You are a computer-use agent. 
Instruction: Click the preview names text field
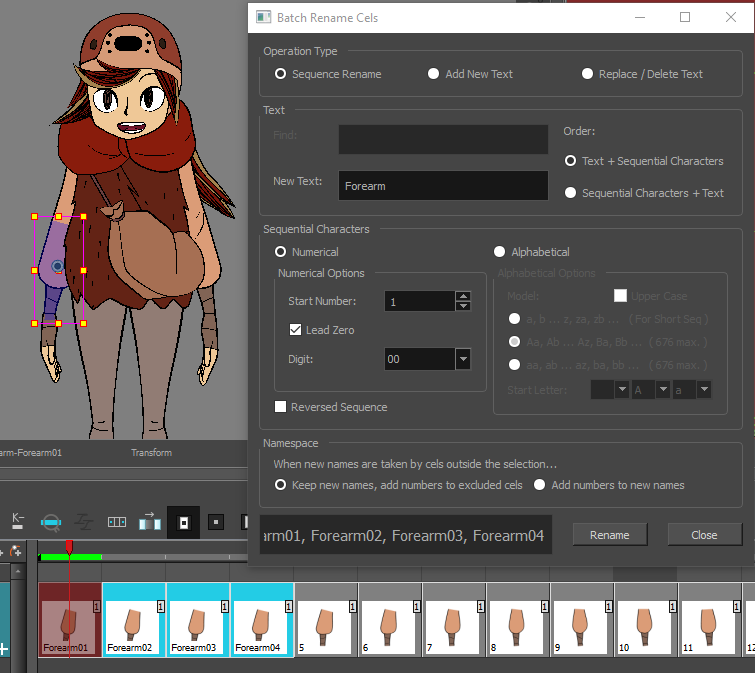point(406,535)
